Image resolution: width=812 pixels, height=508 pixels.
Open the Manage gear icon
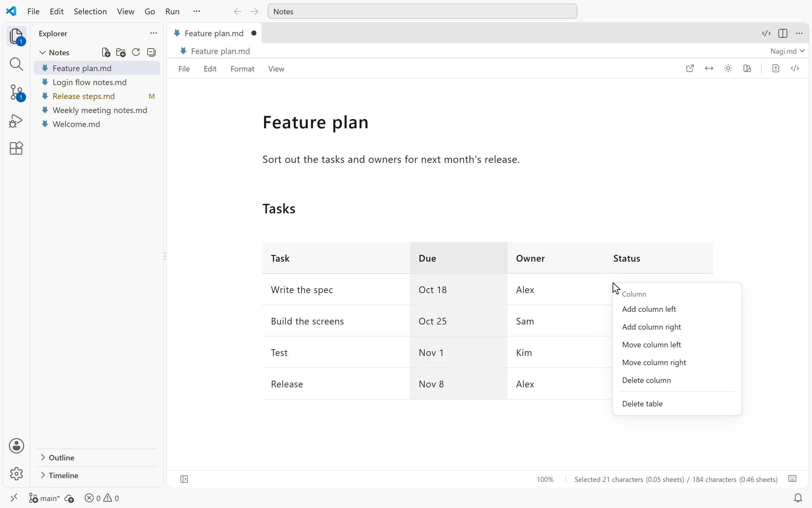pos(17,474)
